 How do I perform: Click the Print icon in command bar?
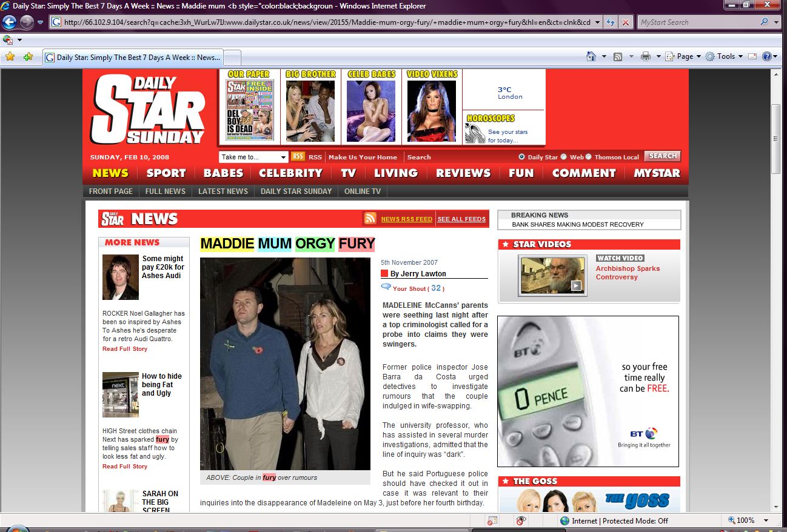[646, 56]
